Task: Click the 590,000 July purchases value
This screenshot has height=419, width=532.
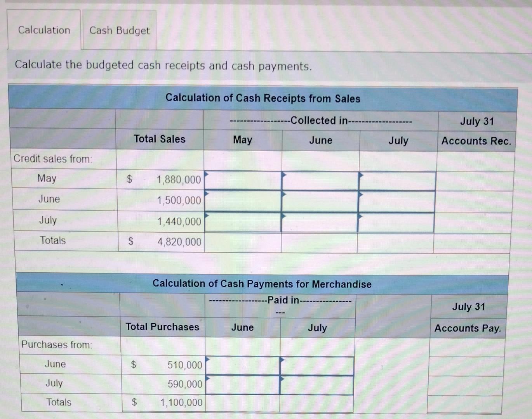Action: (x=185, y=384)
